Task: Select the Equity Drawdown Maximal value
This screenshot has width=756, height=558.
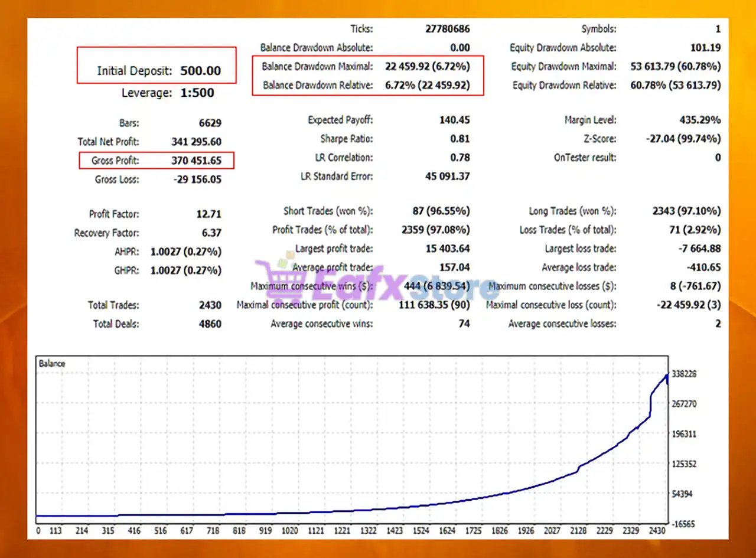Action: tap(675, 66)
